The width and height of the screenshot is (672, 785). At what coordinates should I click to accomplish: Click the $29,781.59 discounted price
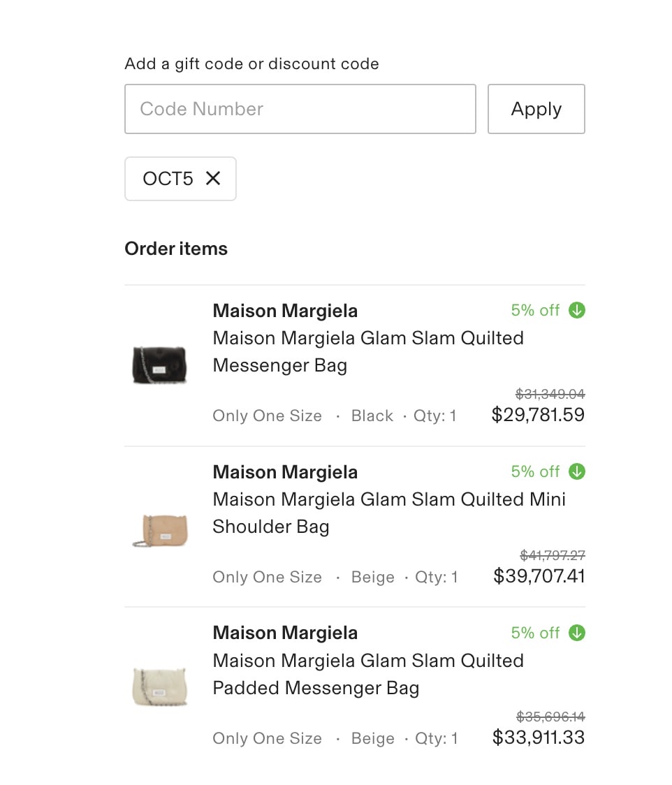(538, 415)
